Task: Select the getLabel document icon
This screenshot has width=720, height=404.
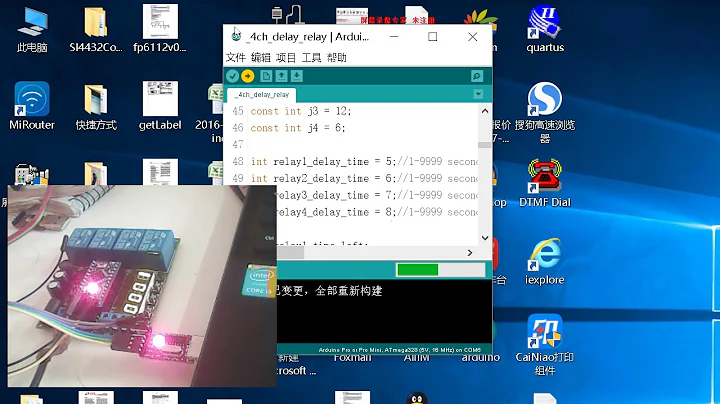Action: [160, 107]
